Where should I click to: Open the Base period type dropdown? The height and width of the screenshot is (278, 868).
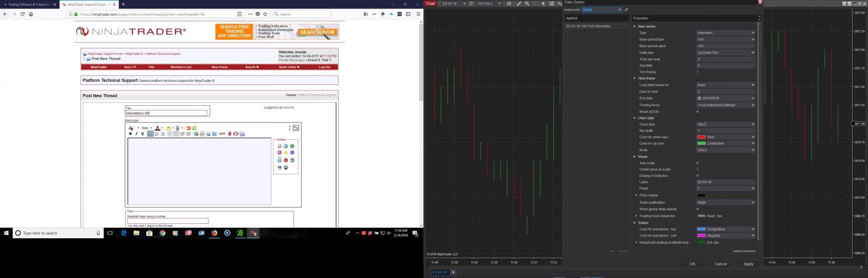(726, 39)
